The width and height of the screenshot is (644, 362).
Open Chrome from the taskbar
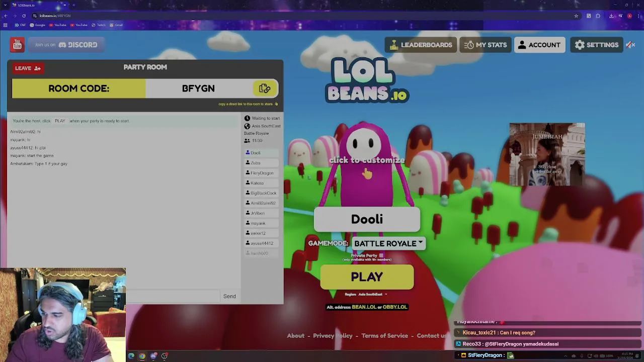[142, 356]
